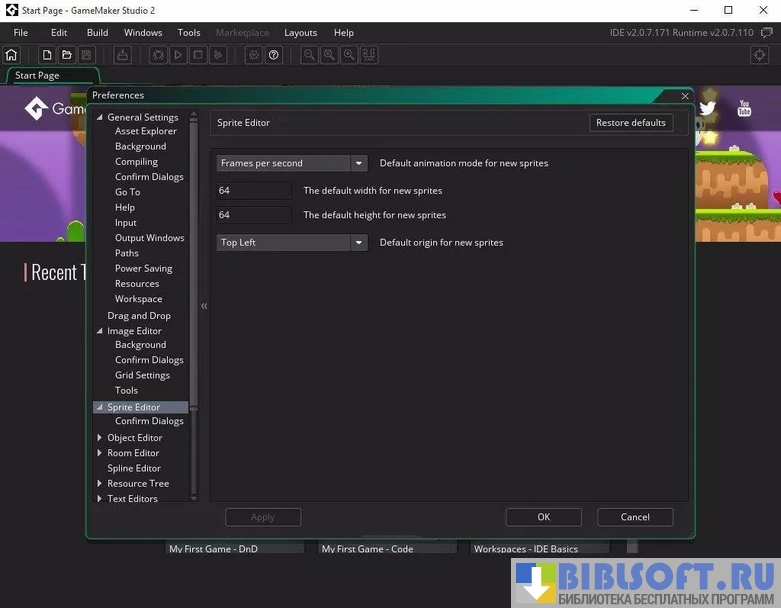Click the Restore defaults button
The width and height of the screenshot is (781, 608).
pyautogui.click(x=630, y=123)
